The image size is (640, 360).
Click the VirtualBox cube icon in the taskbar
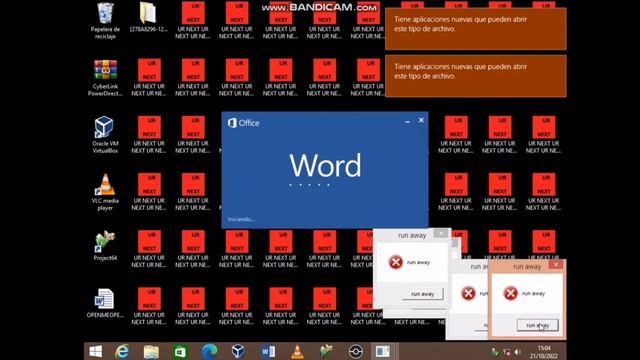(238, 351)
